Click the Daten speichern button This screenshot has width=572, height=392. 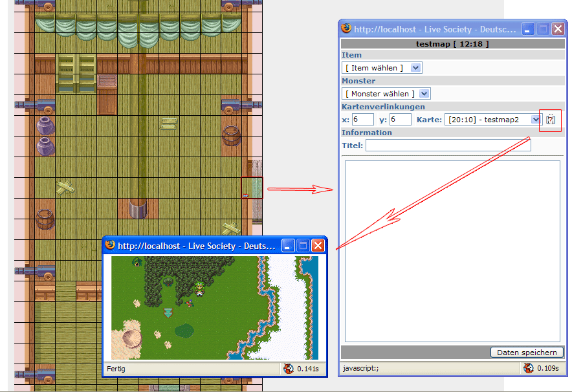tap(527, 353)
